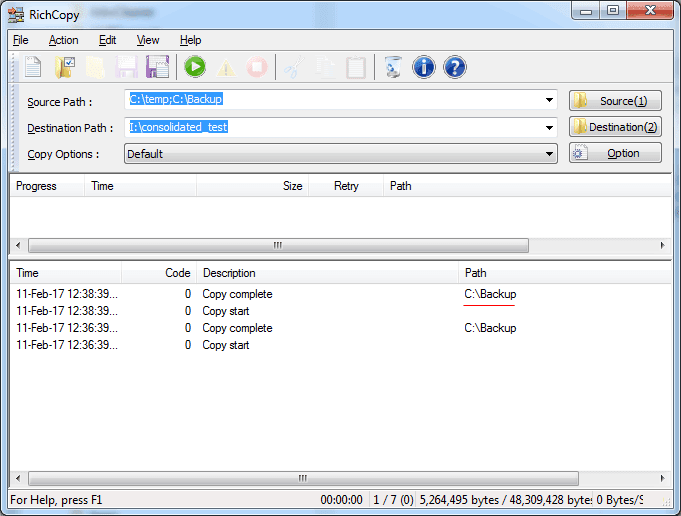Click the log pane horizontal scrollbar thumb

tap(303, 478)
